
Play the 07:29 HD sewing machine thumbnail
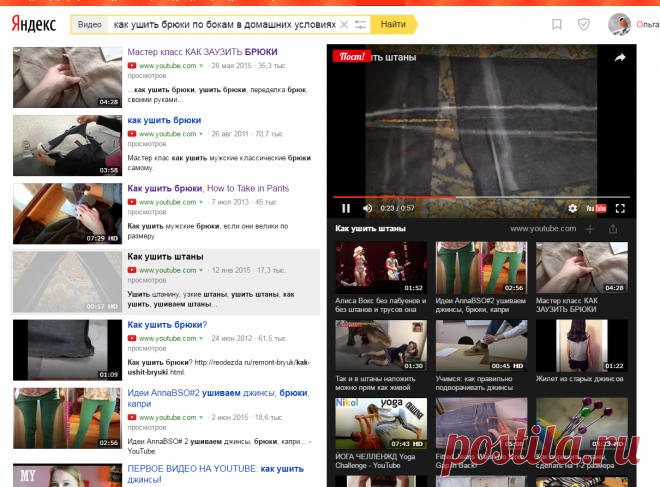(x=67, y=214)
